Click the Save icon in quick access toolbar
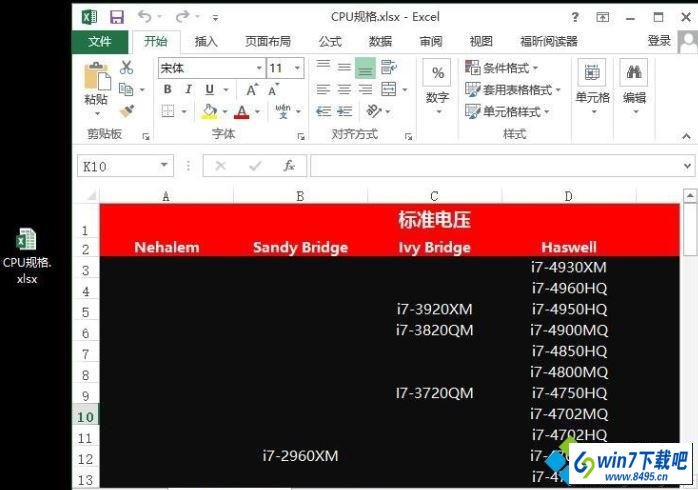The width and height of the screenshot is (698, 490). 117,17
